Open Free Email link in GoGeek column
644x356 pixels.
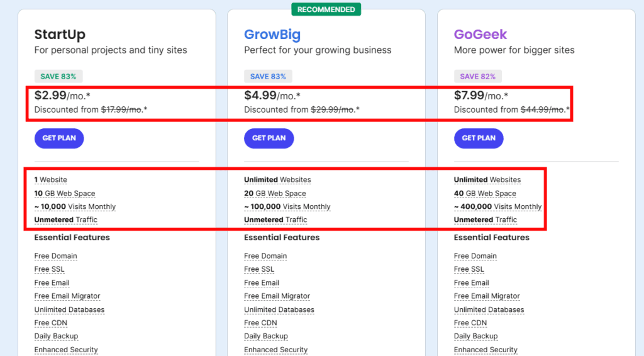471,283
